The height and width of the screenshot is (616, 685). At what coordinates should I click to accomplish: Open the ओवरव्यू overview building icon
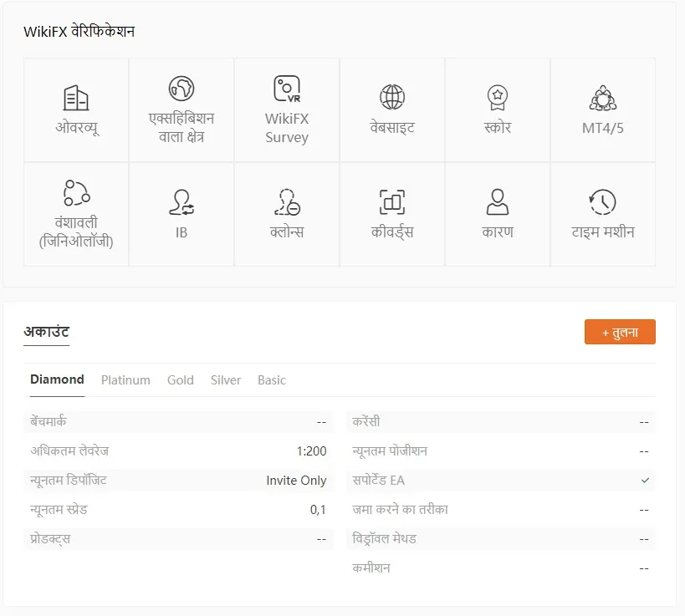pos(76,98)
